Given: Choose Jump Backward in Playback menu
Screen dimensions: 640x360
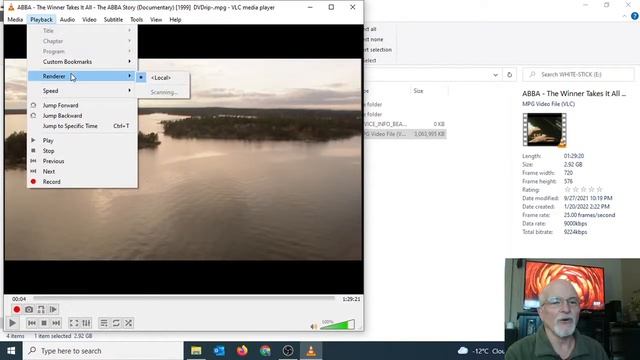Looking at the screenshot, I should coord(82,116).
